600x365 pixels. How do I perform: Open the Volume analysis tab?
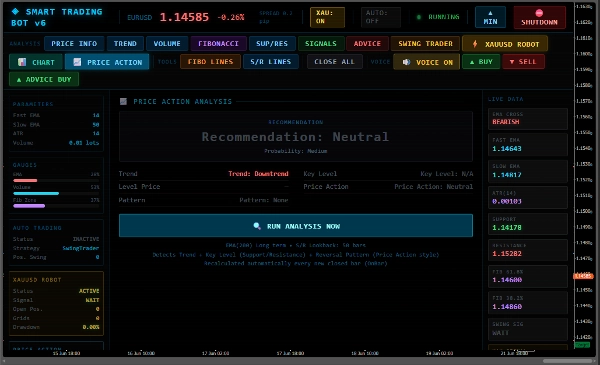[x=167, y=44]
